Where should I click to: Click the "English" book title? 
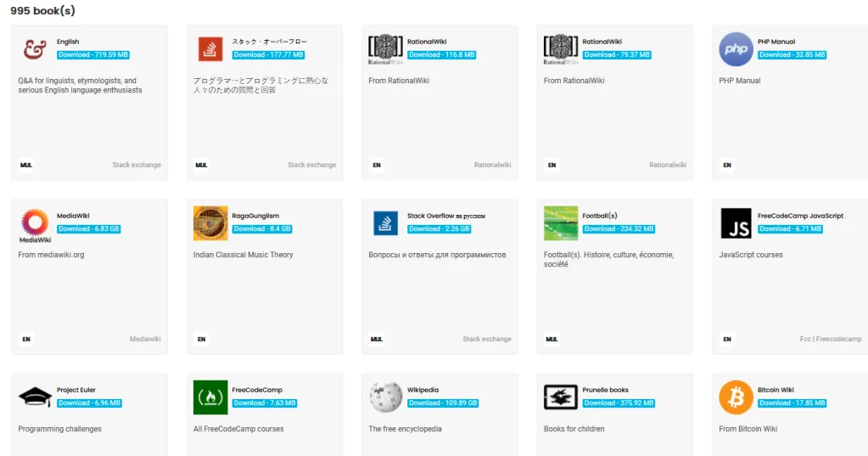(x=68, y=42)
